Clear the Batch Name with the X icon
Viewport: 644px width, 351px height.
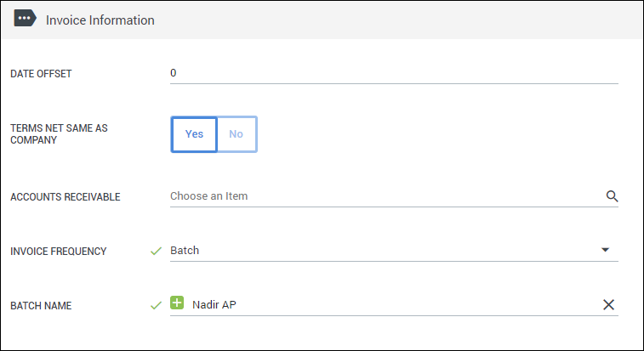608,304
